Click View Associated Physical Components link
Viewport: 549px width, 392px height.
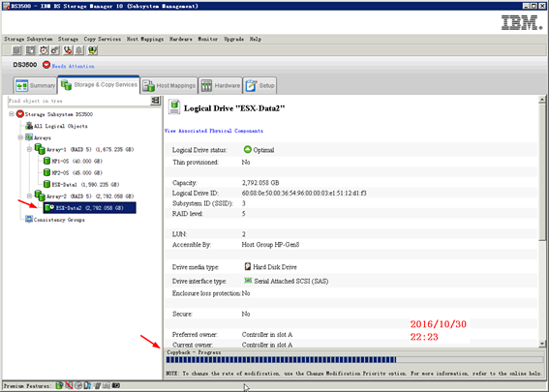(214, 131)
